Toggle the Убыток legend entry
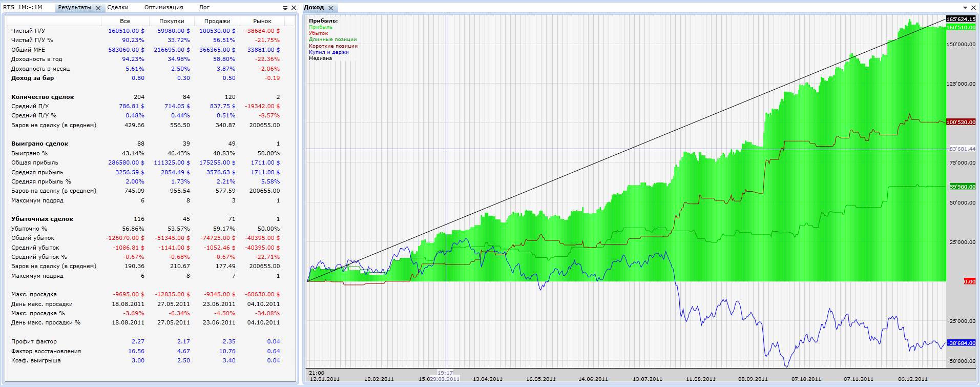Viewport: 980px width, 387px height. [x=318, y=33]
